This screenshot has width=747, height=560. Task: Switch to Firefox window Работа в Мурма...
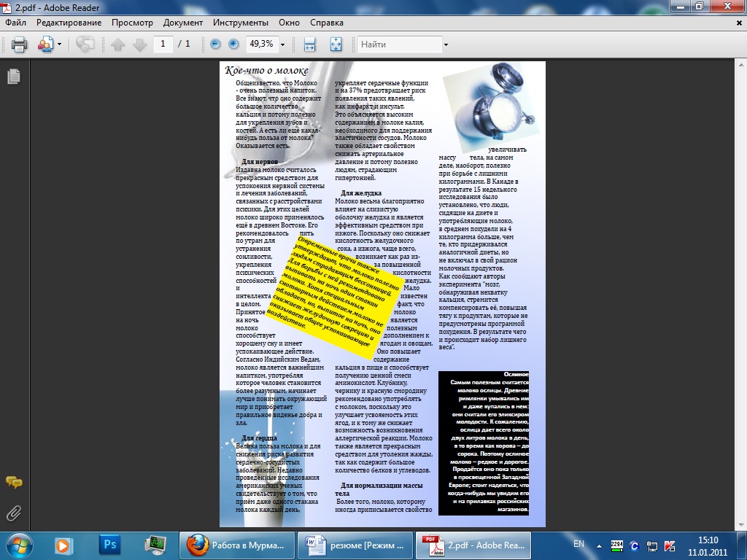(238, 544)
